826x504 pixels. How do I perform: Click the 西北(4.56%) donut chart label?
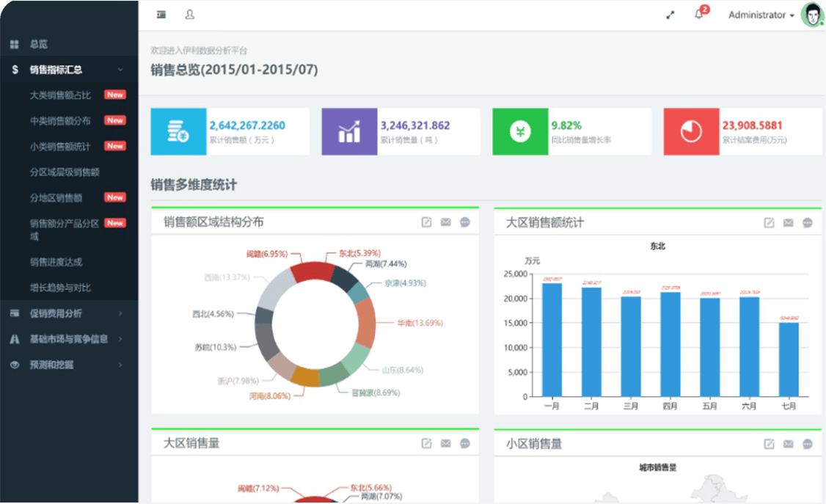point(213,314)
